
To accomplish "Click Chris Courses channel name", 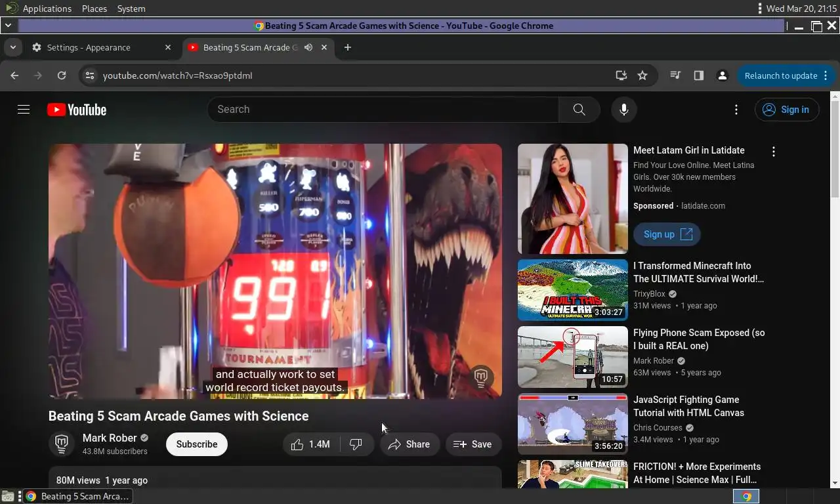I will click(658, 428).
